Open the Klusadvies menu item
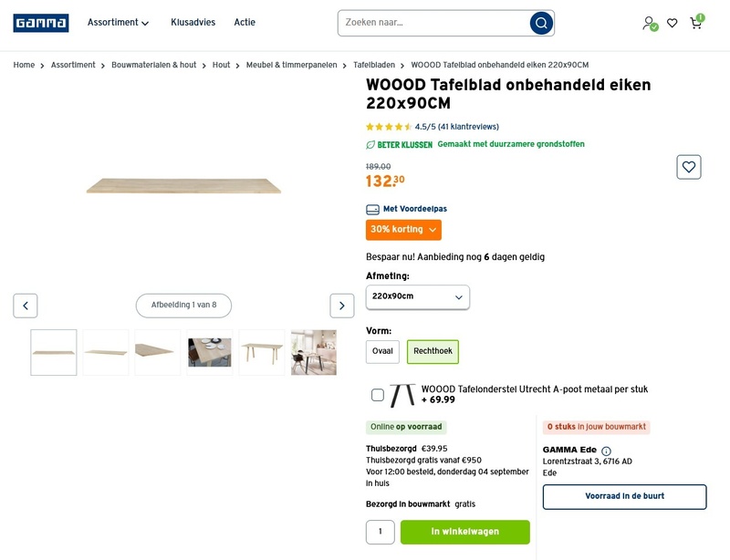Viewport: 730px width, 560px height. click(x=193, y=23)
